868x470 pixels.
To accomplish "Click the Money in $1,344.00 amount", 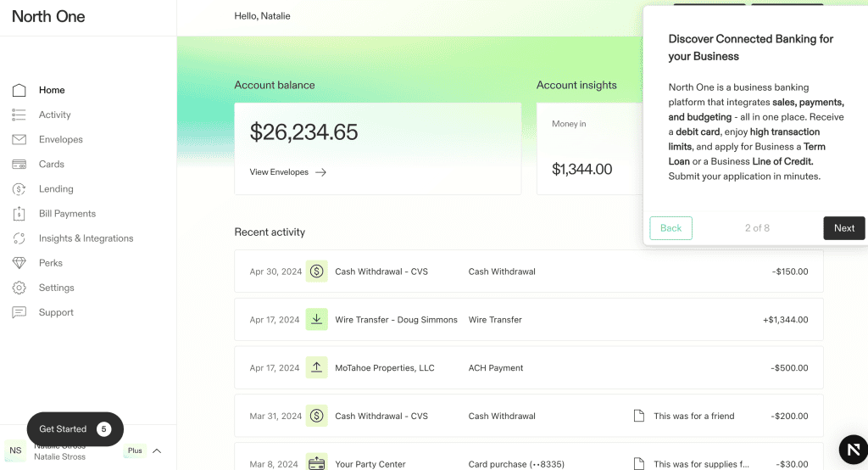I will (581, 169).
